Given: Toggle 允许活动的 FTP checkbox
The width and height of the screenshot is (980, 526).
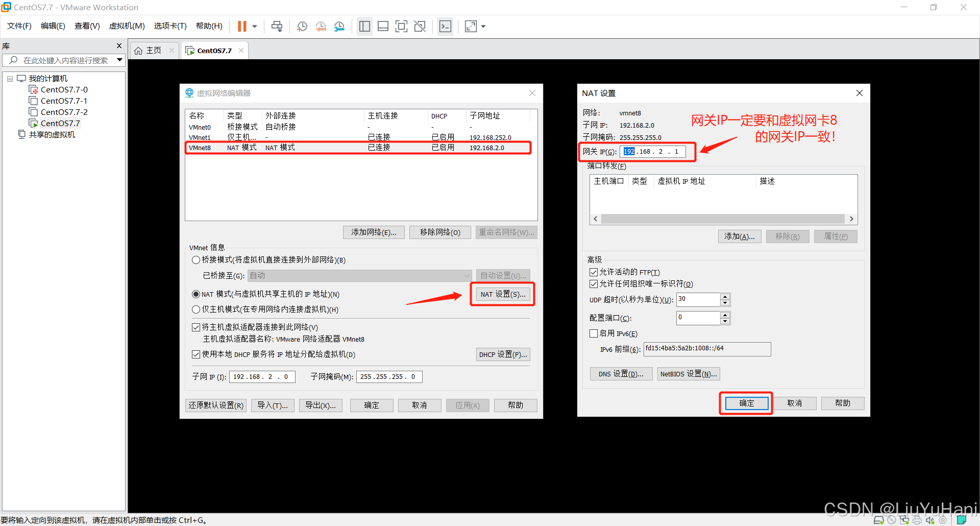Looking at the screenshot, I should click(594, 272).
